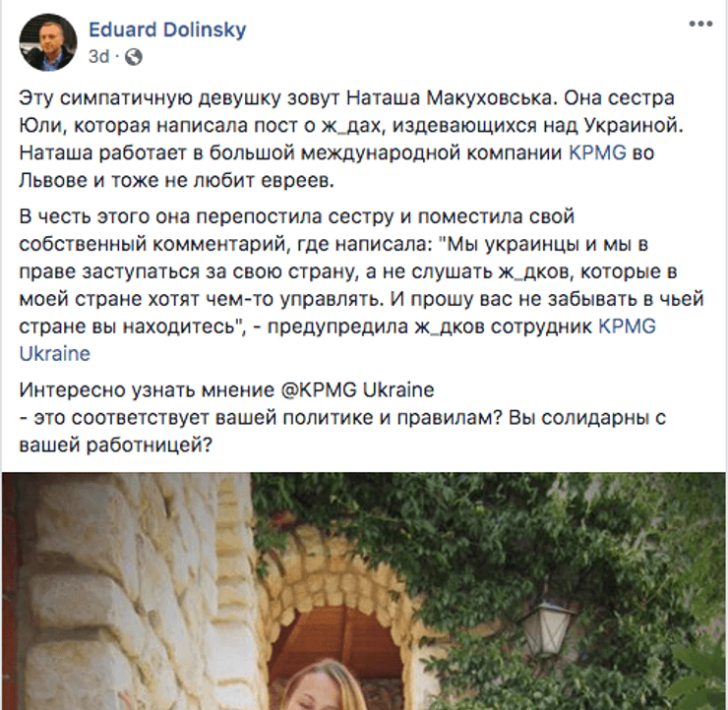
Task: Open Eduard Dolinsky's profile picture
Action: tap(48, 42)
